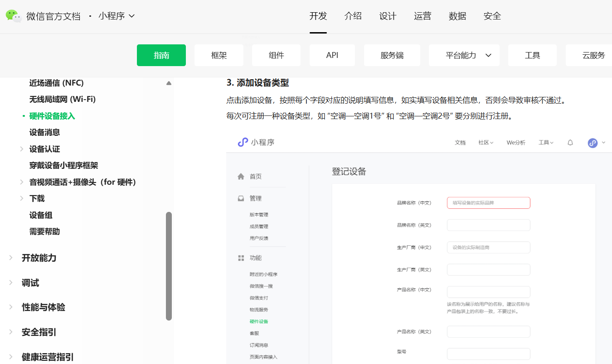Screen dimensions: 612x364
Task: Click the 产品名称（中文） input field
Action: click(489, 292)
